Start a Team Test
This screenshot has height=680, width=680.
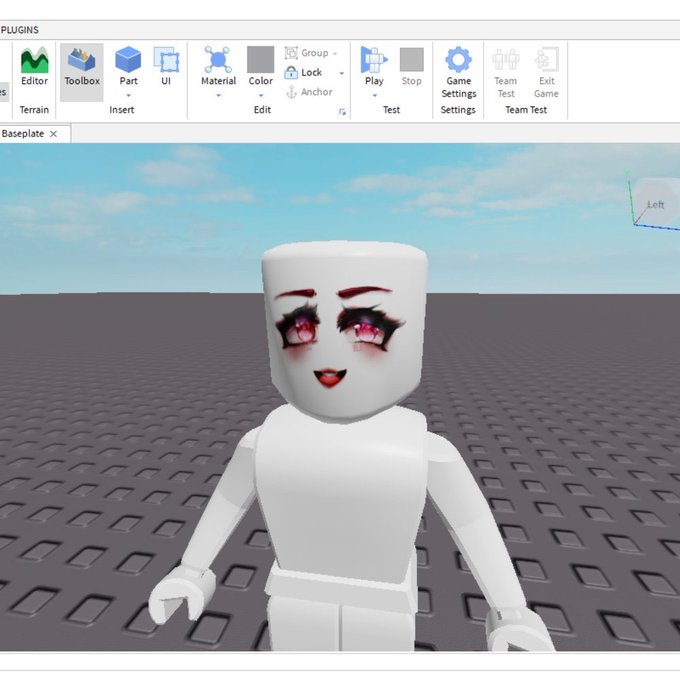click(506, 72)
